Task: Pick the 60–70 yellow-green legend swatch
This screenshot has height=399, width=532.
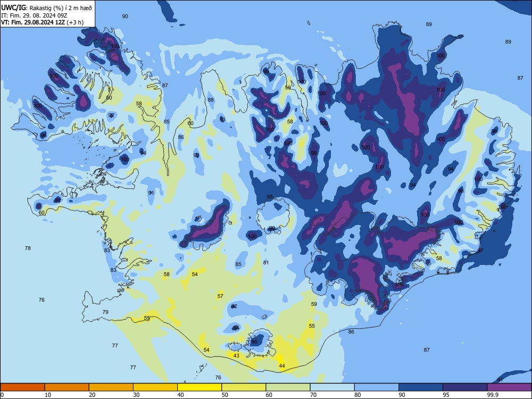Action: click(288, 387)
